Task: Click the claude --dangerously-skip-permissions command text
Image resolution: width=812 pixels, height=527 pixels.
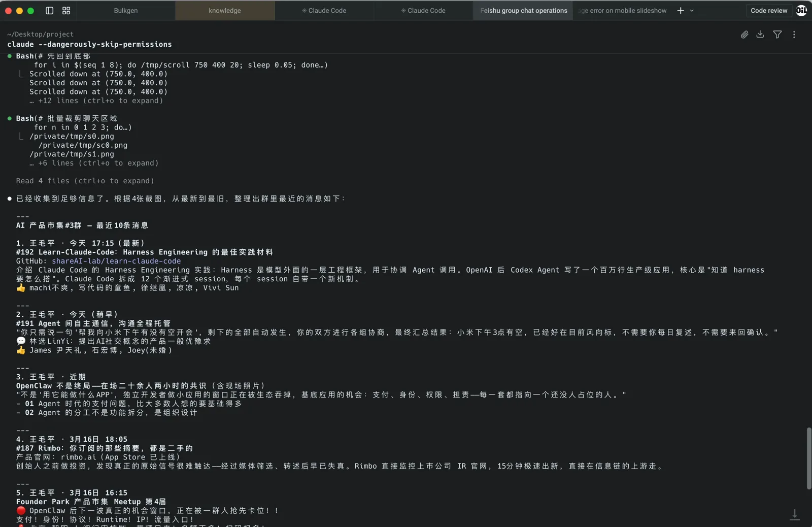Action: [x=89, y=45]
